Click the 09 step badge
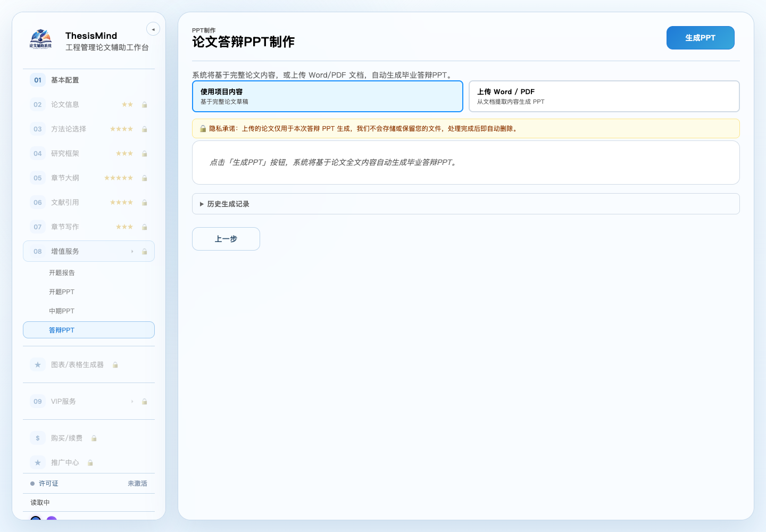 38,402
